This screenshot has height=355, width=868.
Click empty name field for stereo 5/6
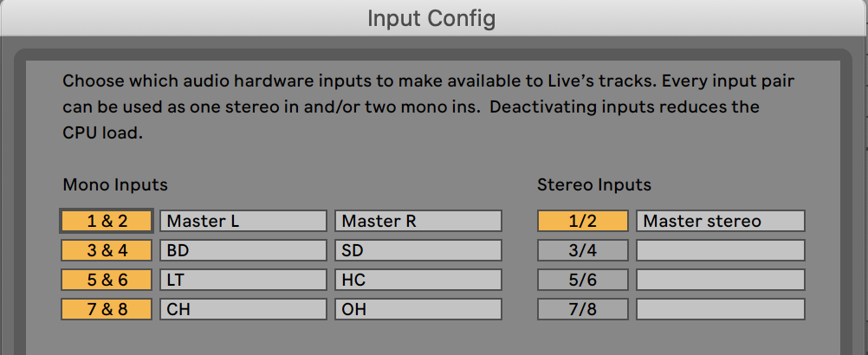click(720, 280)
